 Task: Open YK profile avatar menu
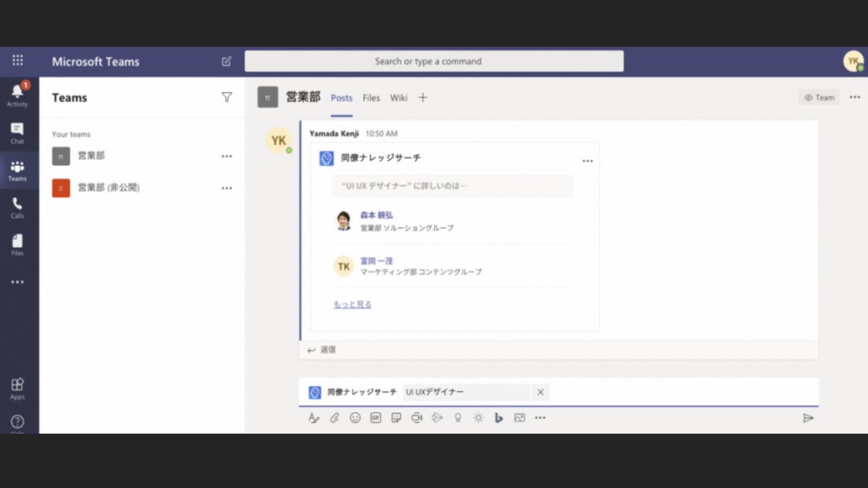pos(854,61)
